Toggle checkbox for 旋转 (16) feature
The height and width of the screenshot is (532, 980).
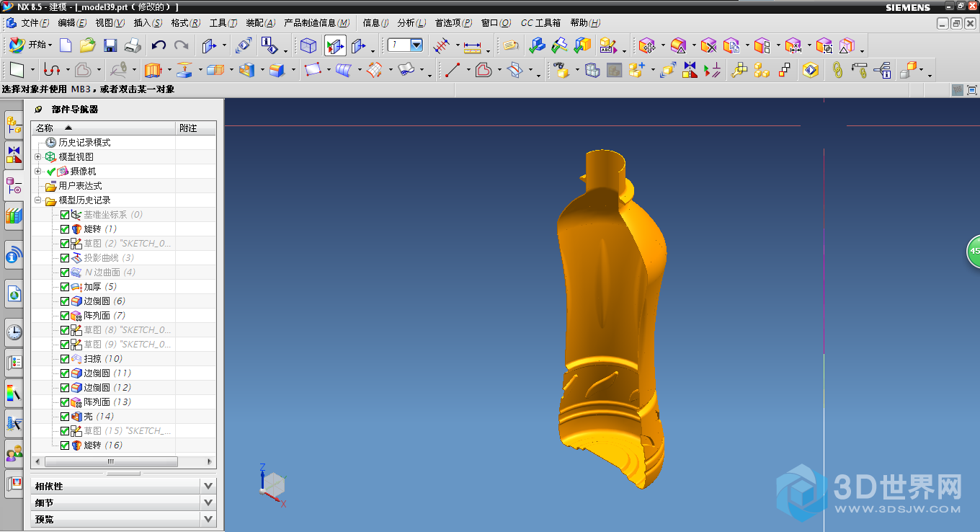tap(65, 445)
